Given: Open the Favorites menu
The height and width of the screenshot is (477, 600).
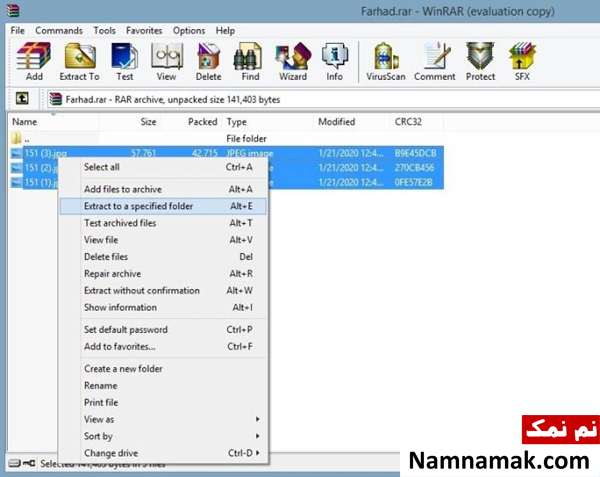Looking at the screenshot, I should coord(144,30).
